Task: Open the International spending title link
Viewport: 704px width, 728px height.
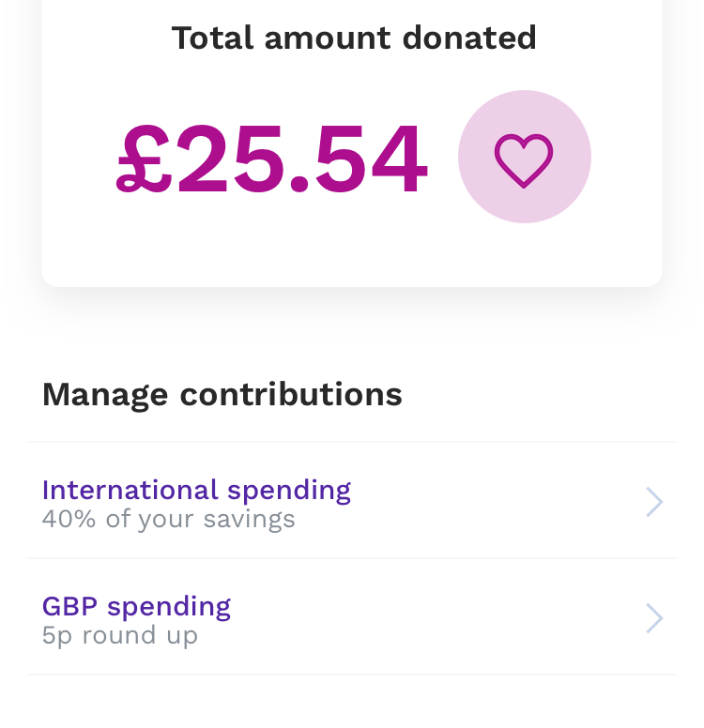Action: pyautogui.click(x=196, y=490)
